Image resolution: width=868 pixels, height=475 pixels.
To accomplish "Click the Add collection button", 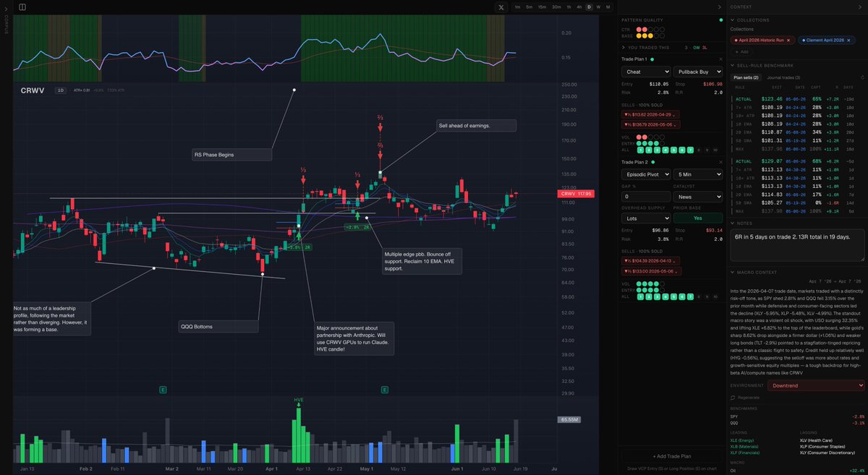I will coord(741,52).
